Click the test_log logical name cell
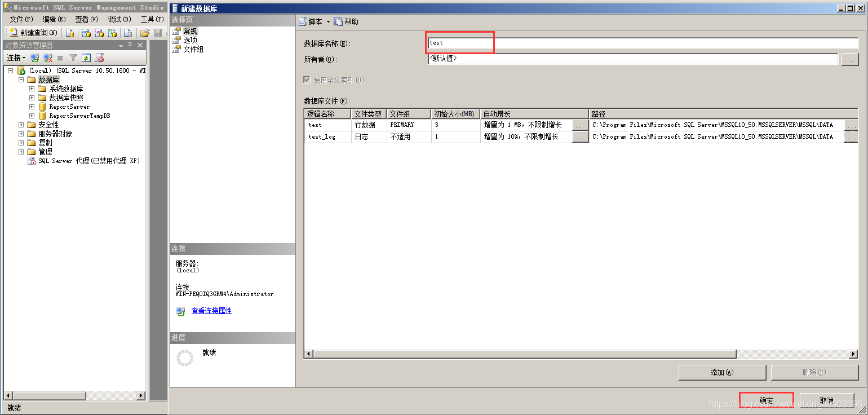This screenshot has width=868, height=415. 327,137
